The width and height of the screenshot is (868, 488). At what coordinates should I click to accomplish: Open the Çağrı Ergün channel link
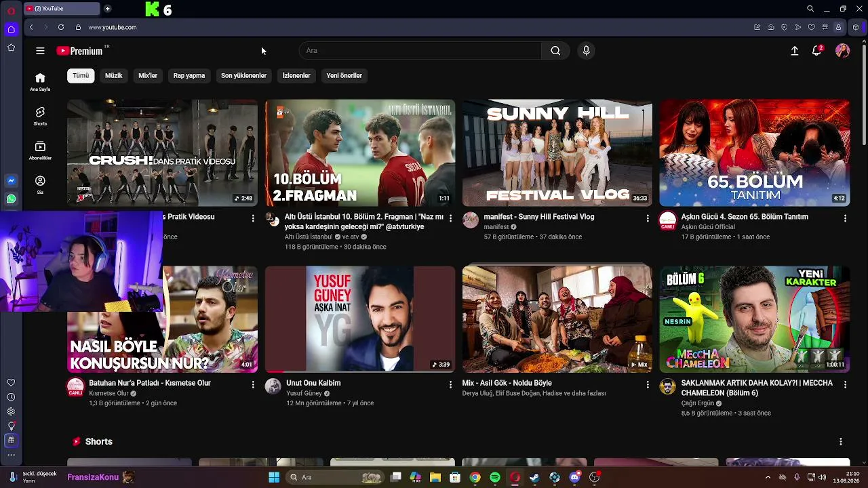tap(698, 403)
